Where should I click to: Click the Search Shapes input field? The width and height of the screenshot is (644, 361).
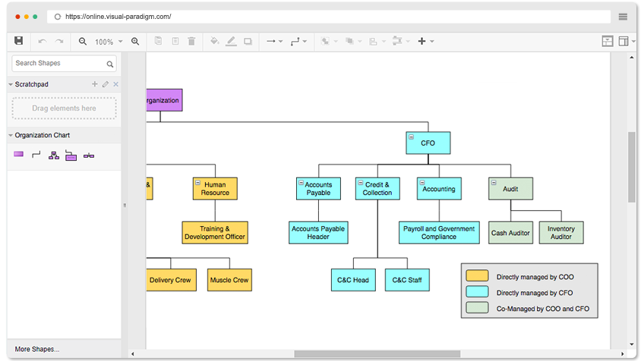coord(64,64)
